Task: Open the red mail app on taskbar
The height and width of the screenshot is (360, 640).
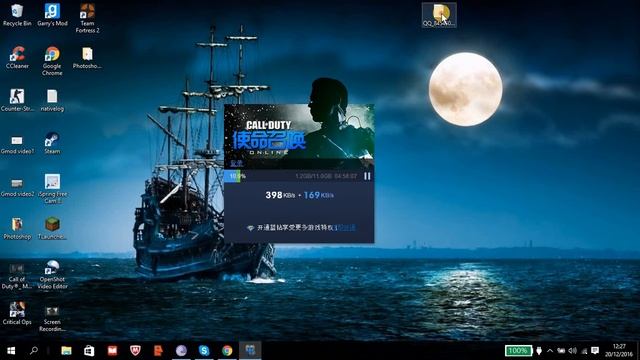Action: (x=112, y=350)
